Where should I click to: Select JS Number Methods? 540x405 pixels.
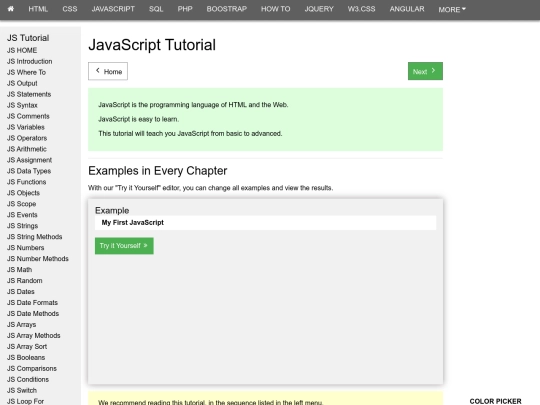pos(38,259)
